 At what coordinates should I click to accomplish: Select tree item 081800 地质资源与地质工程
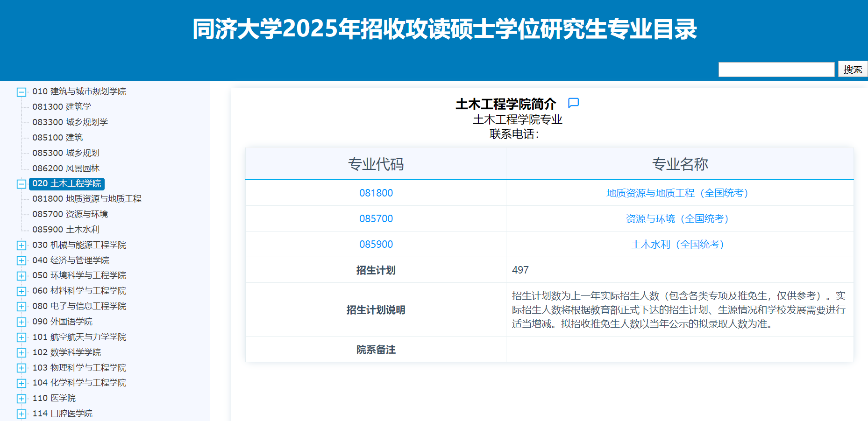[87, 199]
